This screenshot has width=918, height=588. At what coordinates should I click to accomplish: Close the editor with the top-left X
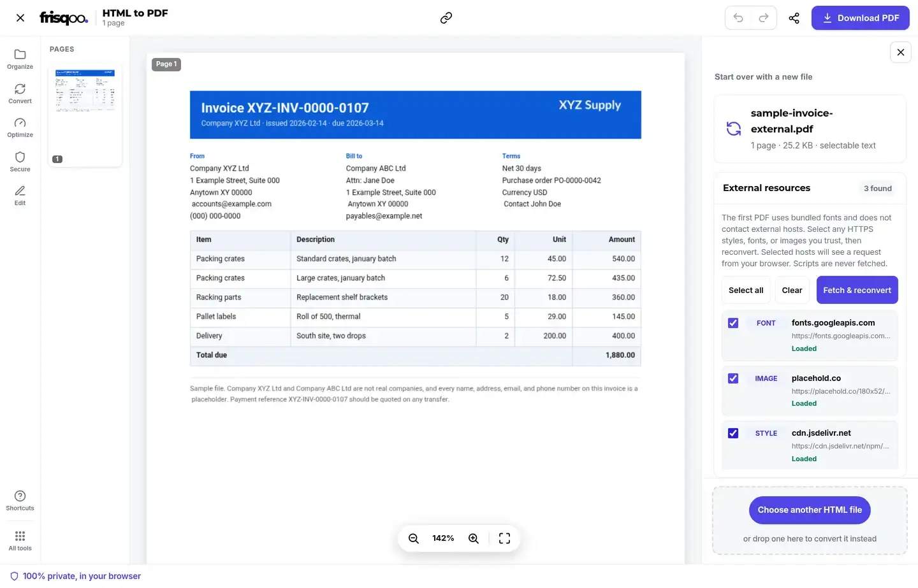(20, 18)
